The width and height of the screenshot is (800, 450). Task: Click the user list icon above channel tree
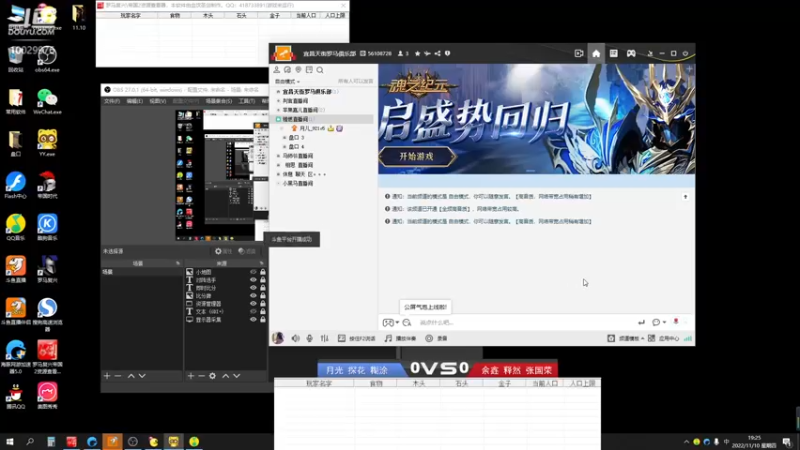(x=277, y=70)
